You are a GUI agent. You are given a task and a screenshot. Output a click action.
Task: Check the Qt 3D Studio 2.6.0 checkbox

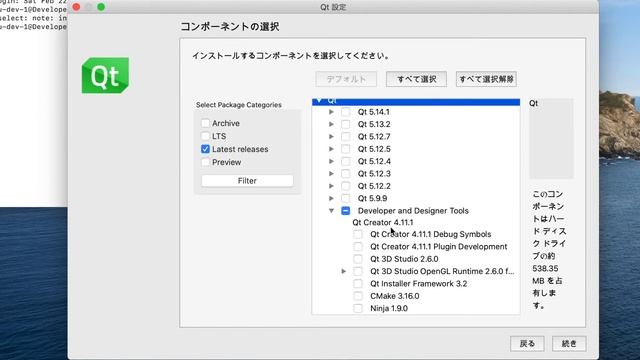[x=358, y=259]
